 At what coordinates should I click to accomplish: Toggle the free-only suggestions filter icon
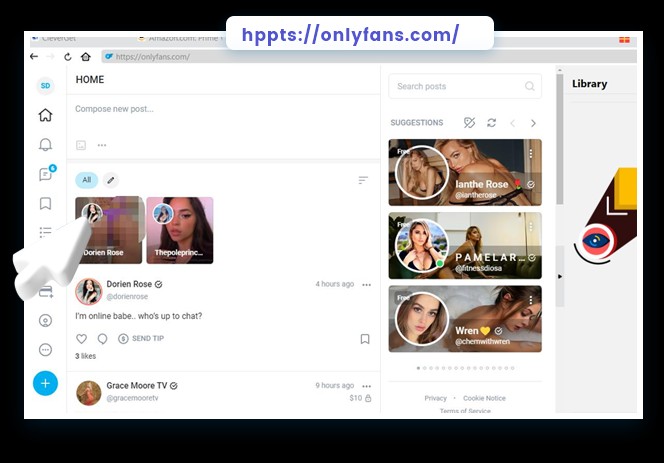(x=469, y=123)
